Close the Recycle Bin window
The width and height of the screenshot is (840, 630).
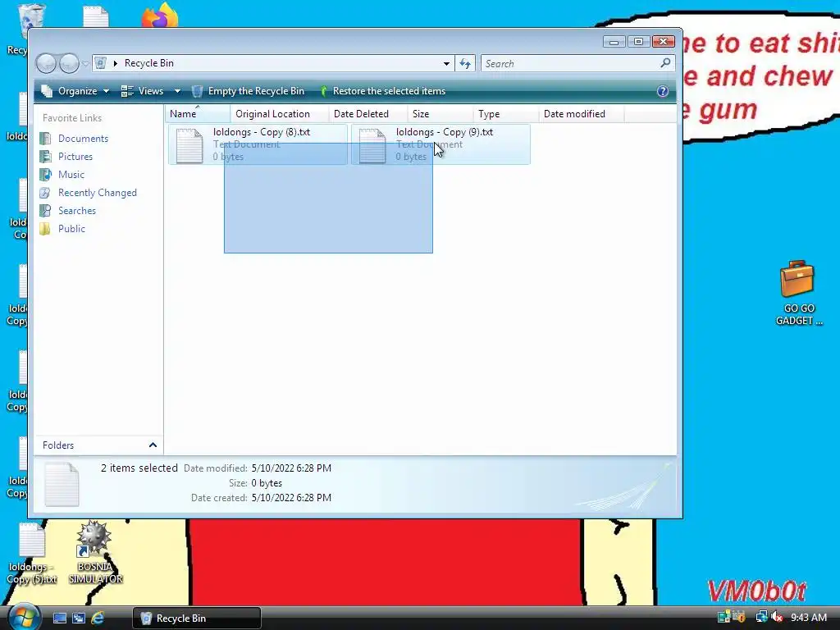tap(663, 41)
